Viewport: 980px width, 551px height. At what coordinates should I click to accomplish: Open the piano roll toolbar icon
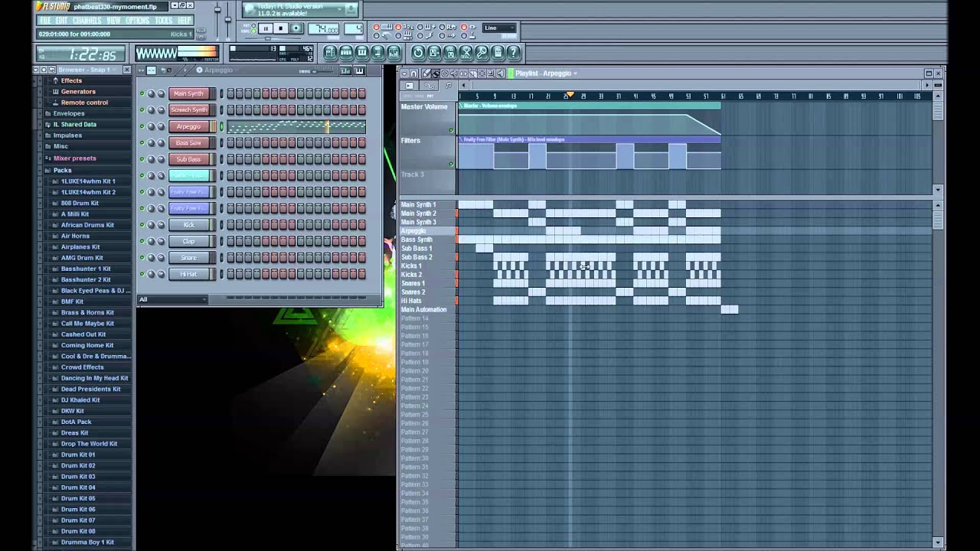(x=362, y=53)
